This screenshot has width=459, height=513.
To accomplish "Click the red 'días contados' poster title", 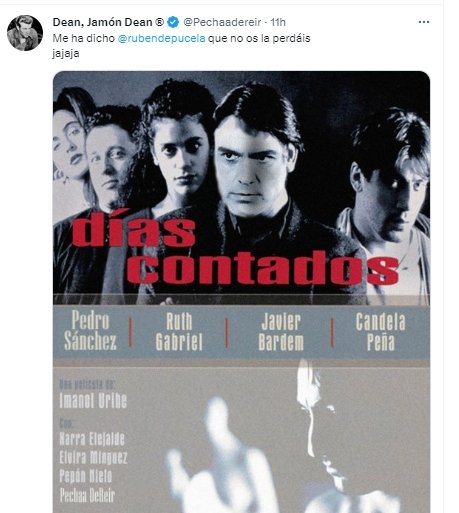I will pos(235,249).
